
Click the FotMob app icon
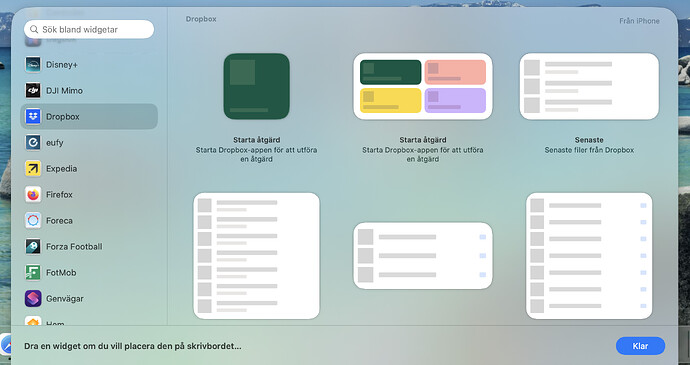point(33,273)
